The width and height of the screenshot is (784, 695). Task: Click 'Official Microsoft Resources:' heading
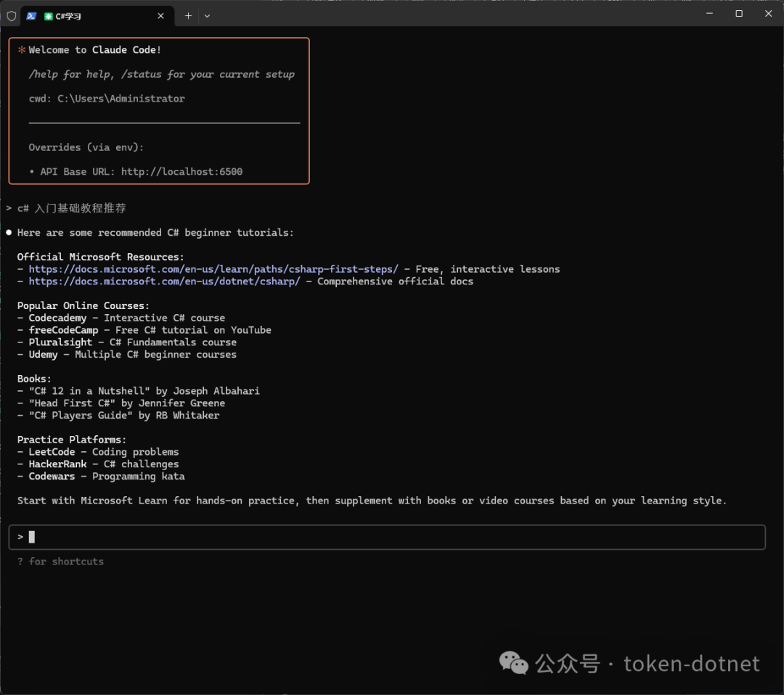click(100, 257)
